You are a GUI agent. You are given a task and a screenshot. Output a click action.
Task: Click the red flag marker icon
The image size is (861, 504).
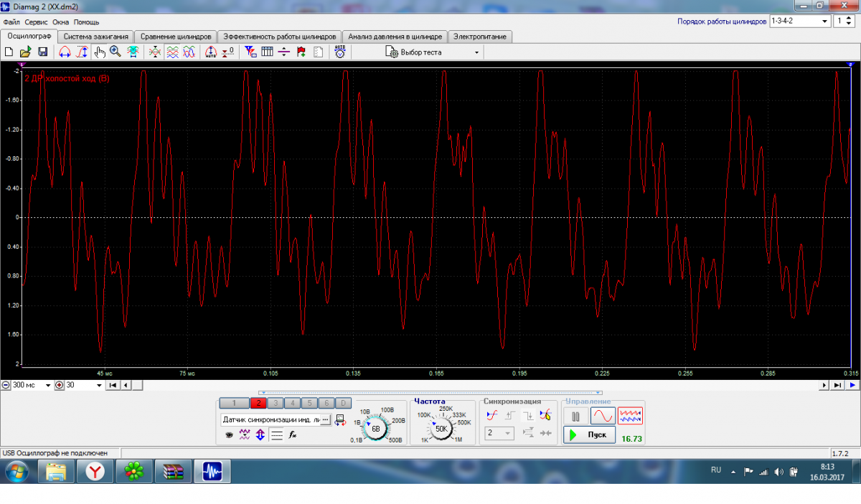301,52
